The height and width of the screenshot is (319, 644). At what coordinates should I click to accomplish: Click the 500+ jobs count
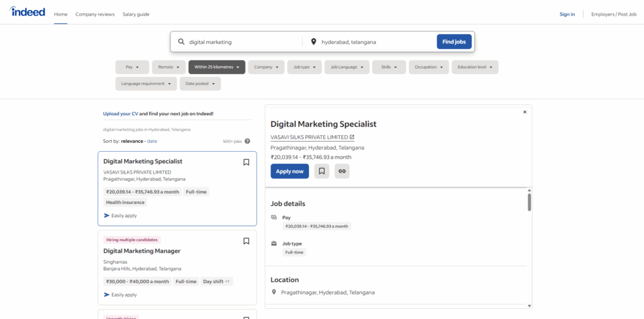tap(232, 142)
